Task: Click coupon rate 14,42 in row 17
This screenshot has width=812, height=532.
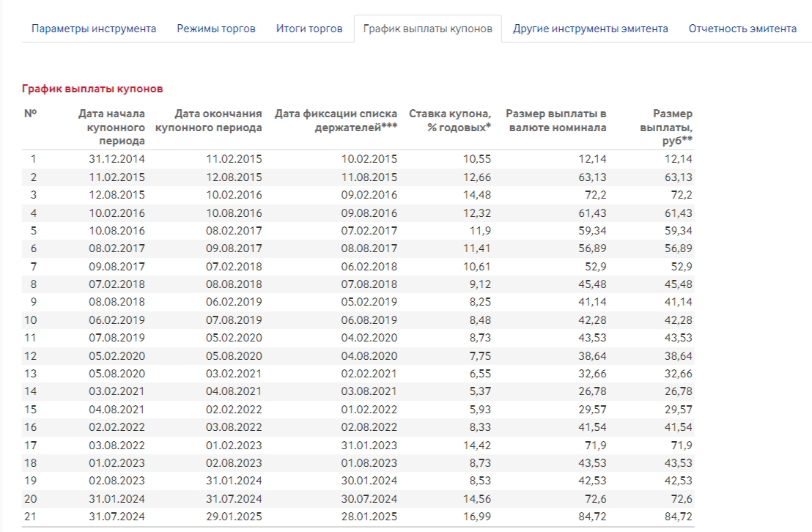Action: (477, 445)
